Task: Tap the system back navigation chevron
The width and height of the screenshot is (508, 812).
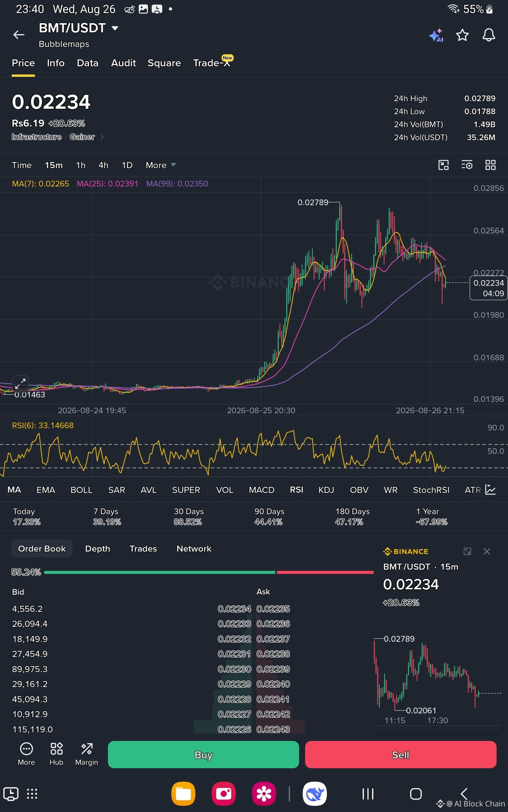Action: point(464,794)
